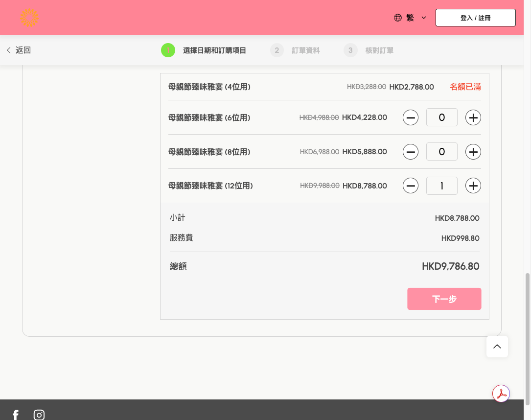Click the 小計 subtotal label
Screen dimensions: 531x420
(x=178, y=218)
